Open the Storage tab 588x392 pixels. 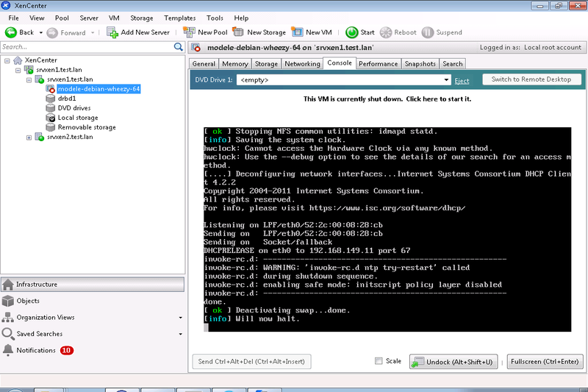pyautogui.click(x=266, y=64)
